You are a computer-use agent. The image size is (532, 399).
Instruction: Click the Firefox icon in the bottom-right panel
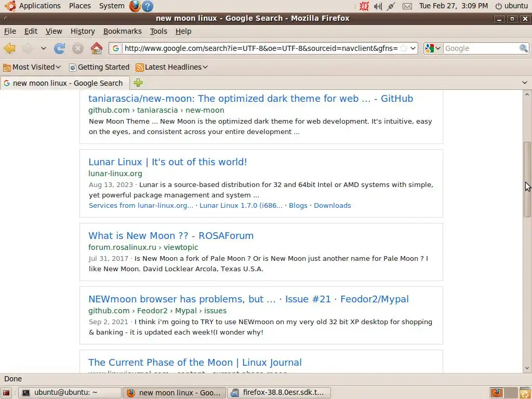click(496, 393)
